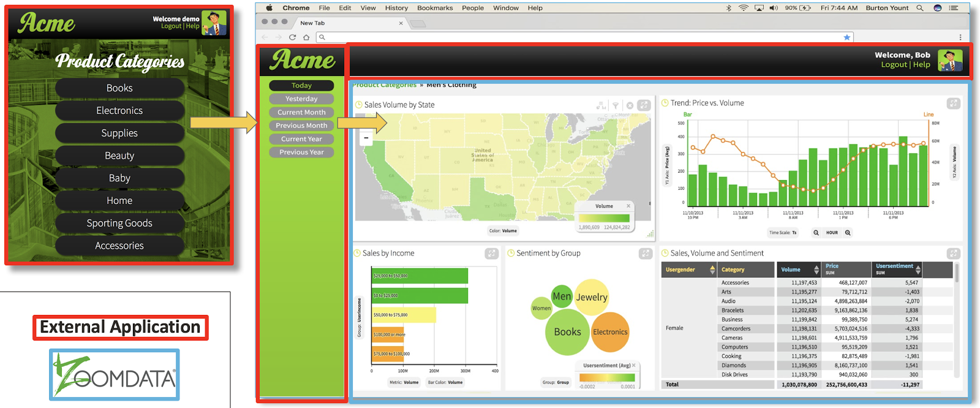Open the Time Scale: Ts selector
This screenshot has width=980, height=408.
pos(783,233)
